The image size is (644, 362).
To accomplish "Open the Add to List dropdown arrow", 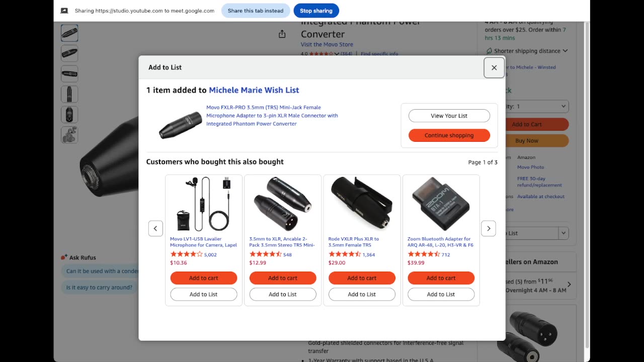I will pos(563,233).
